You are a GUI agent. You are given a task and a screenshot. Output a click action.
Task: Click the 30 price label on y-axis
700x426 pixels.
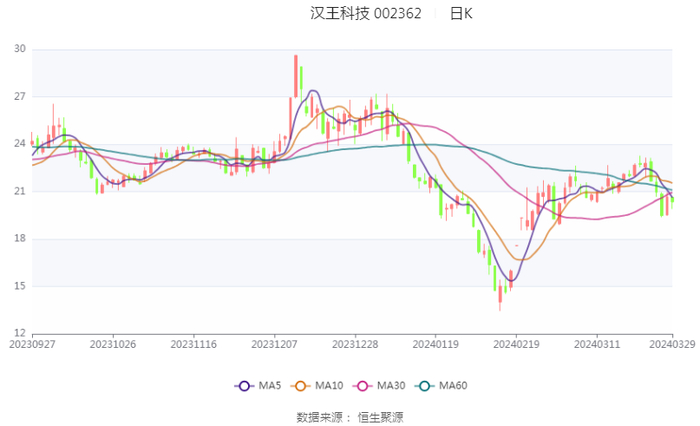pos(20,49)
